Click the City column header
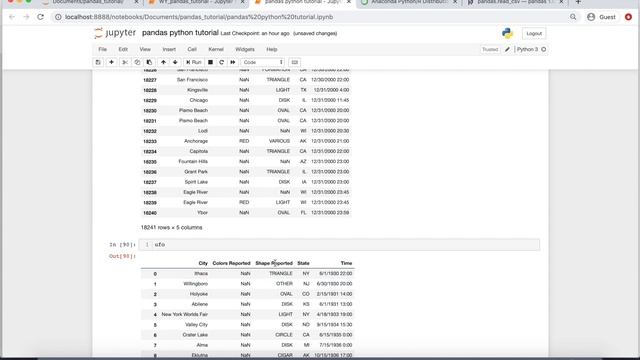Screen dimensions: 640x360 point(203,263)
